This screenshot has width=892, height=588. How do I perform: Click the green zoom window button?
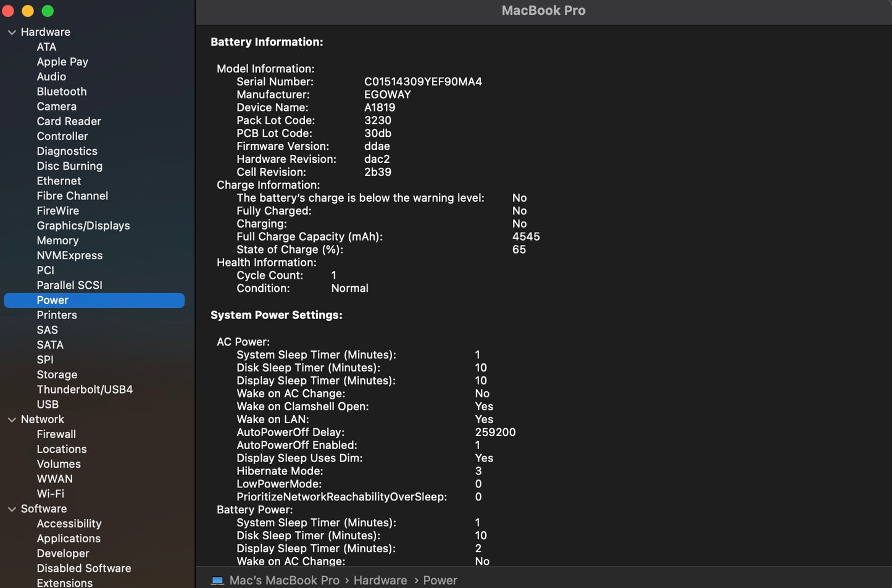tap(48, 11)
